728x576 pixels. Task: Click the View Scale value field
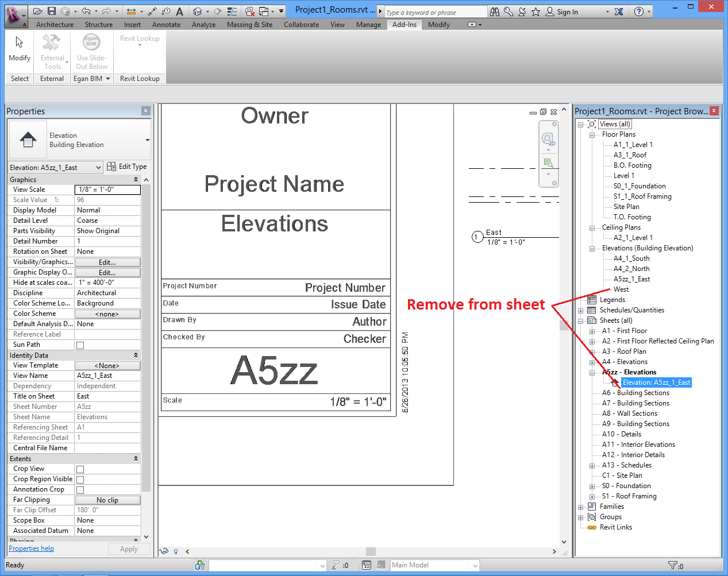pyautogui.click(x=107, y=190)
